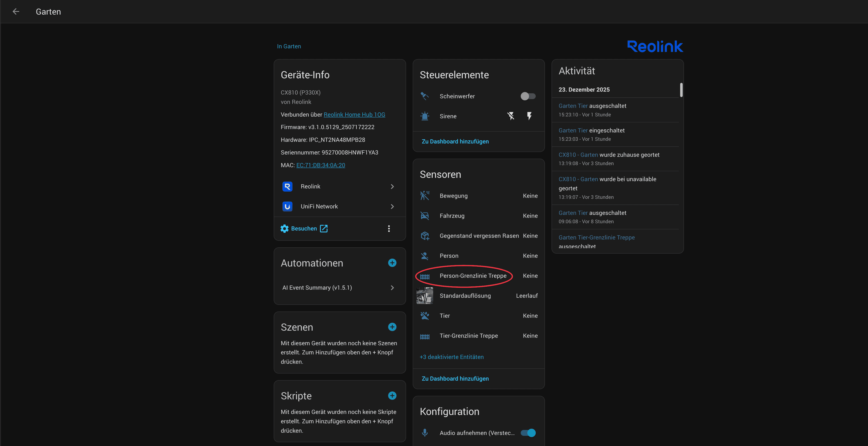868x446 pixels.
Task: Add new scene with plus icon
Action: [392, 327]
